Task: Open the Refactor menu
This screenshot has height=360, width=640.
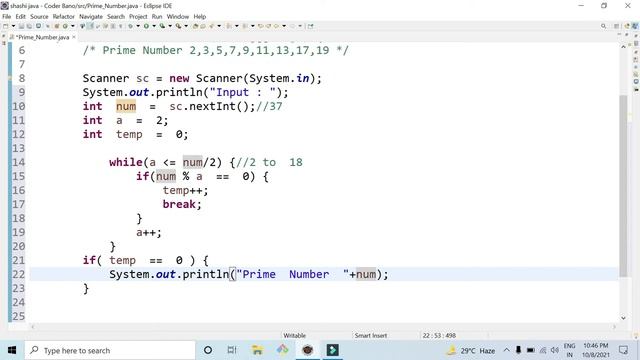Action: (64, 16)
